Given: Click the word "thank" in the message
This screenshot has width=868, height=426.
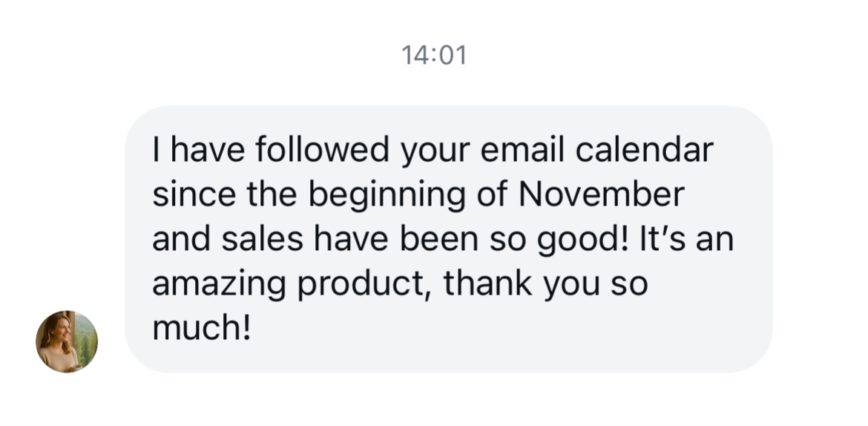Looking at the screenshot, I should (487, 285).
